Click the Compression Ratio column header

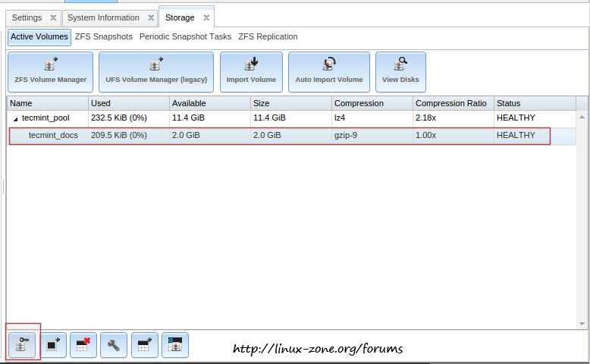coord(450,103)
